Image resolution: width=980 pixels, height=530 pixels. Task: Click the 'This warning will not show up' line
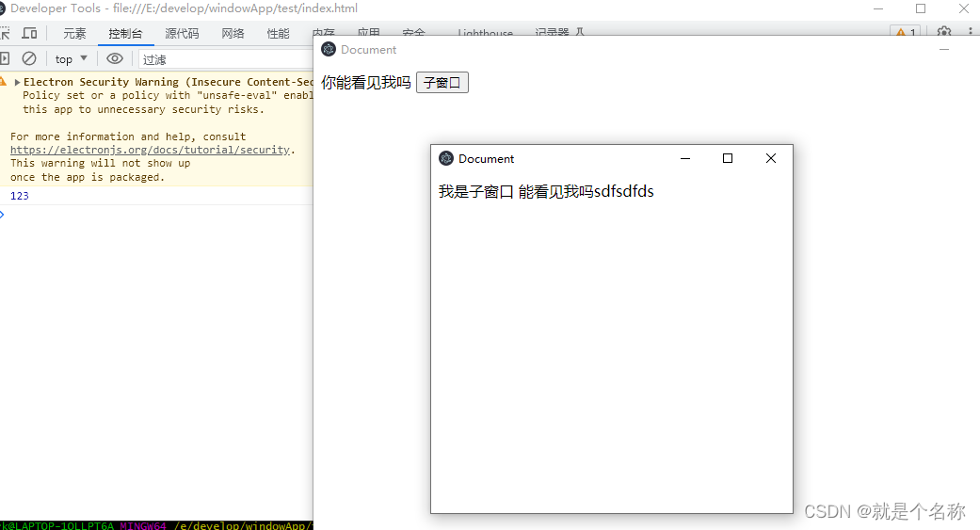[100, 163]
